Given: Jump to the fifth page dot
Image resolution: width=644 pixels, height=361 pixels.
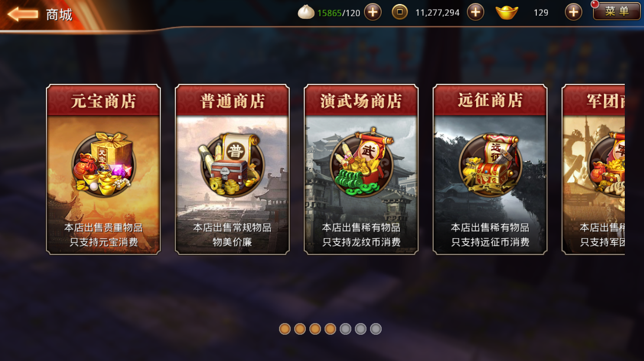Looking at the screenshot, I should (x=345, y=329).
